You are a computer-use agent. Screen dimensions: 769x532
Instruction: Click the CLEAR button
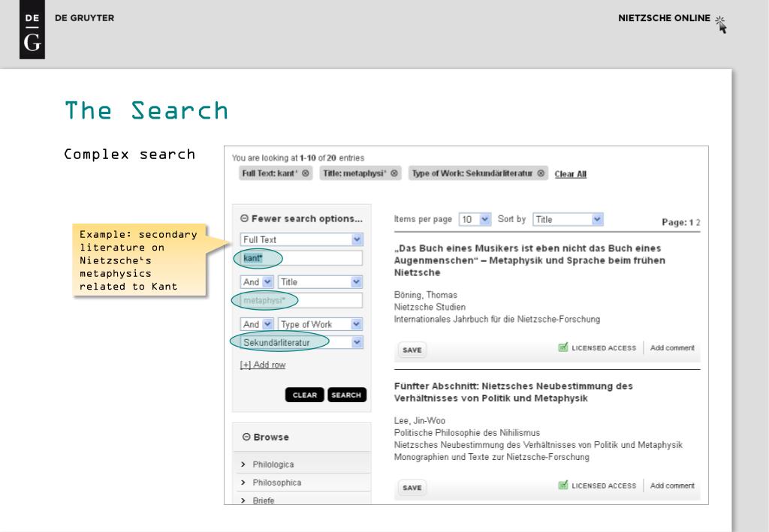pos(305,395)
